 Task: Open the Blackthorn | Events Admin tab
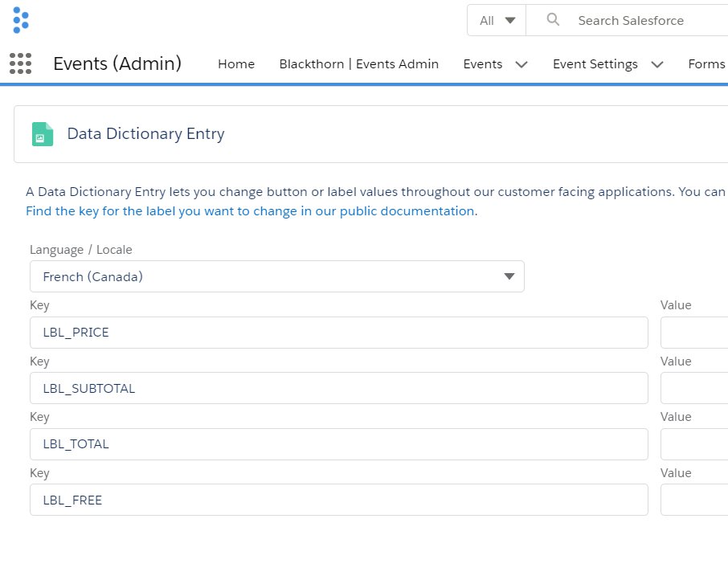[x=359, y=64]
